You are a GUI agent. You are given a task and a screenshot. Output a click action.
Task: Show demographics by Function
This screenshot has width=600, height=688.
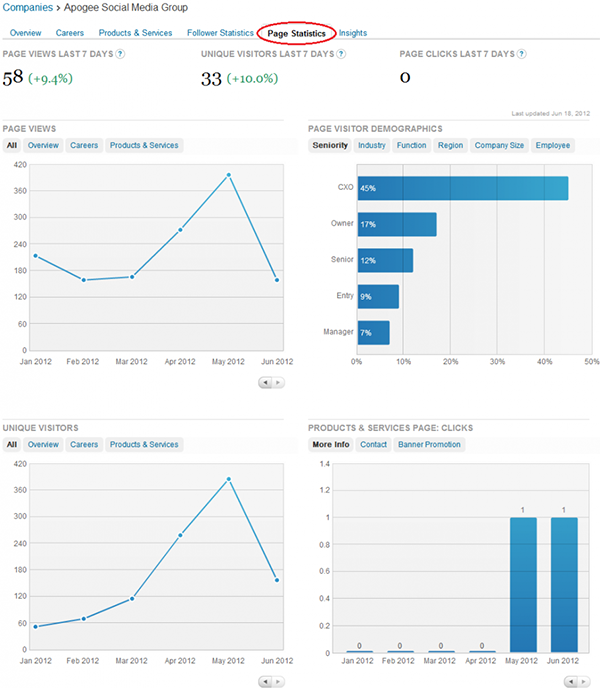[412, 145]
